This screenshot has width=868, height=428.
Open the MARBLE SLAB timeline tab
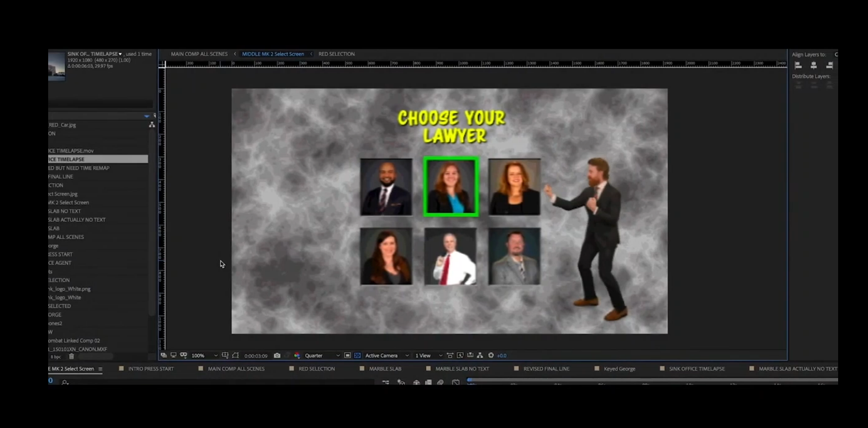click(385, 369)
